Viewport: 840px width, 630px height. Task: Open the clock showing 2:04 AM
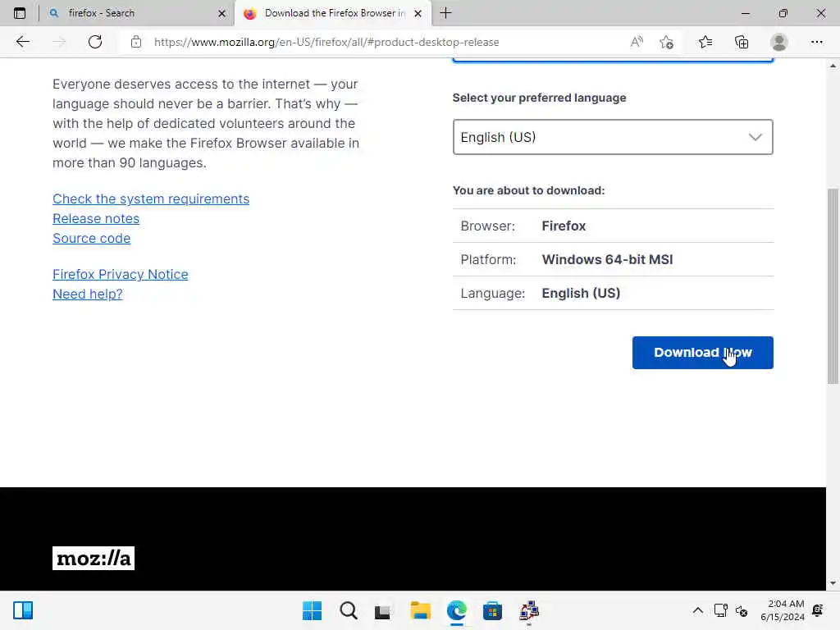coord(783,610)
